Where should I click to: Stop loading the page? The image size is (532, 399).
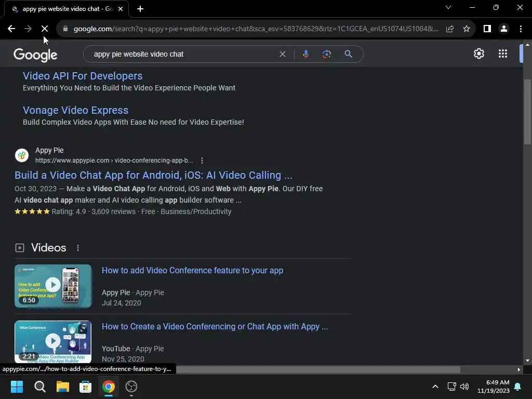pos(45,29)
